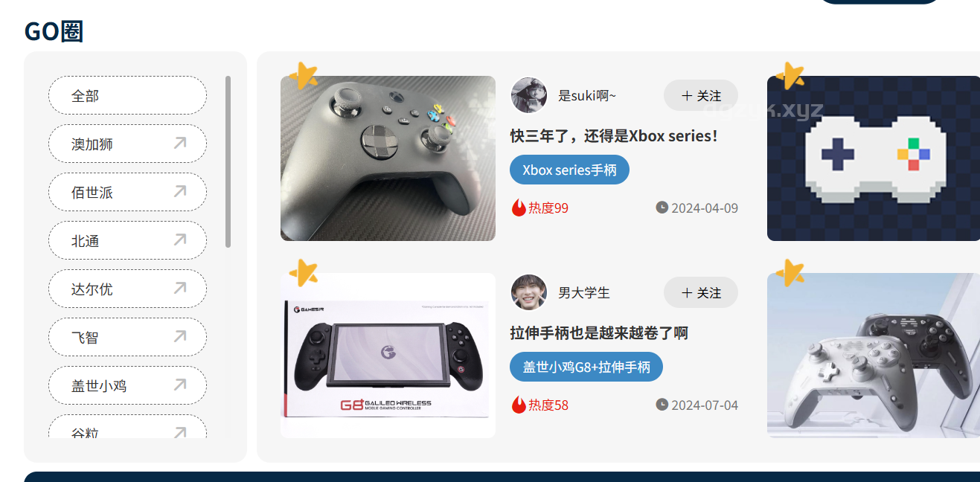Select the 全部 category filter
Image resolution: width=980 pixels, height=482 pixels.
click(127, 95)
